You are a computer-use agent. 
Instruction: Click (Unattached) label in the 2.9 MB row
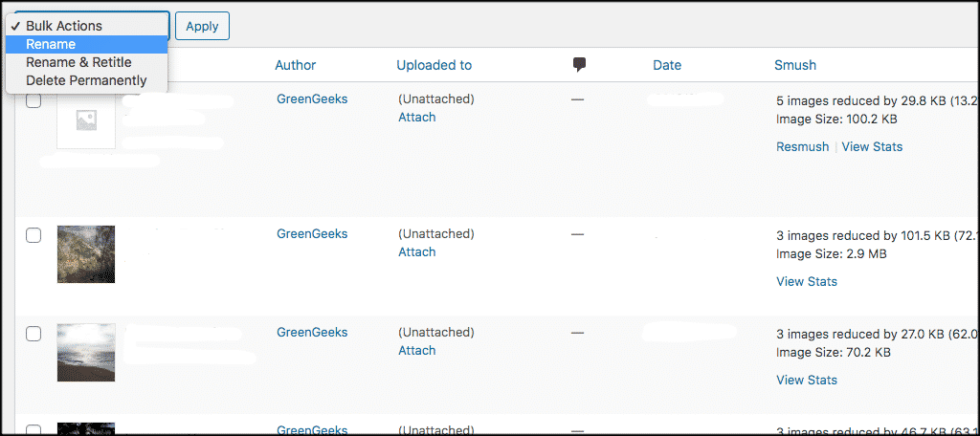pos(436,233)
